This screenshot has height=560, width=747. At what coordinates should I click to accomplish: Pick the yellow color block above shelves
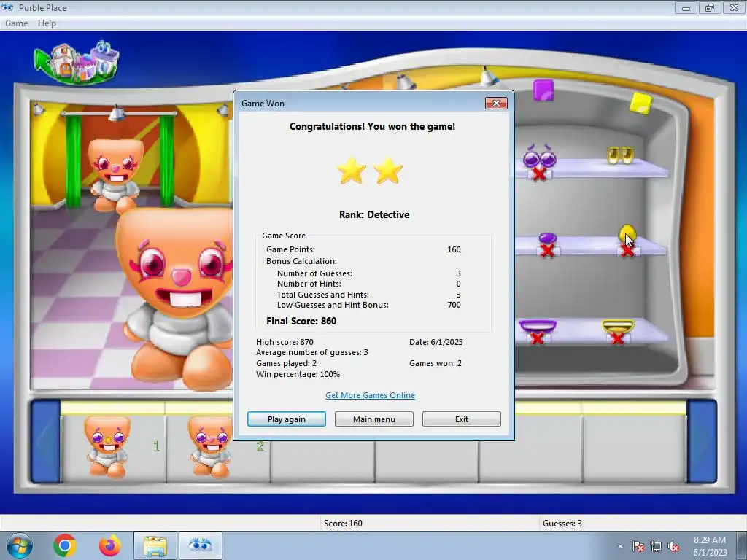pos(640,104)
